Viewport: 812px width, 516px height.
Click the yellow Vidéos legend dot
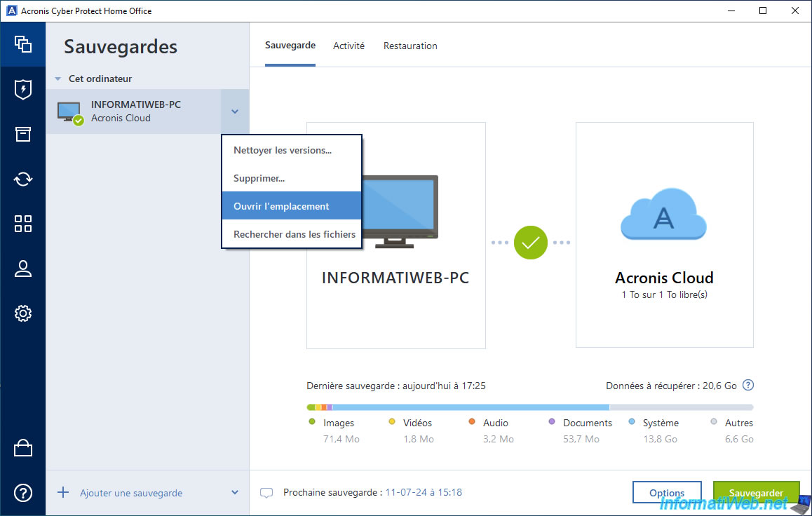coord(392,422)
